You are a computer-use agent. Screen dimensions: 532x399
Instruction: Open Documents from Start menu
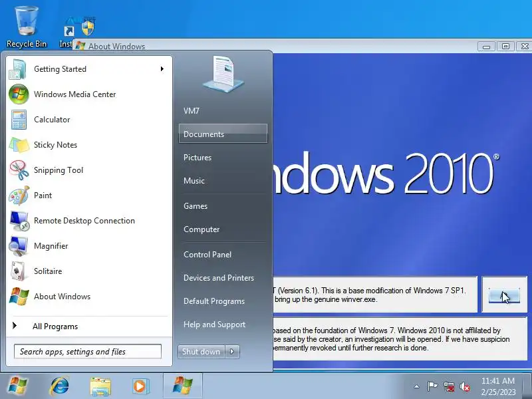tap(223, 134)
